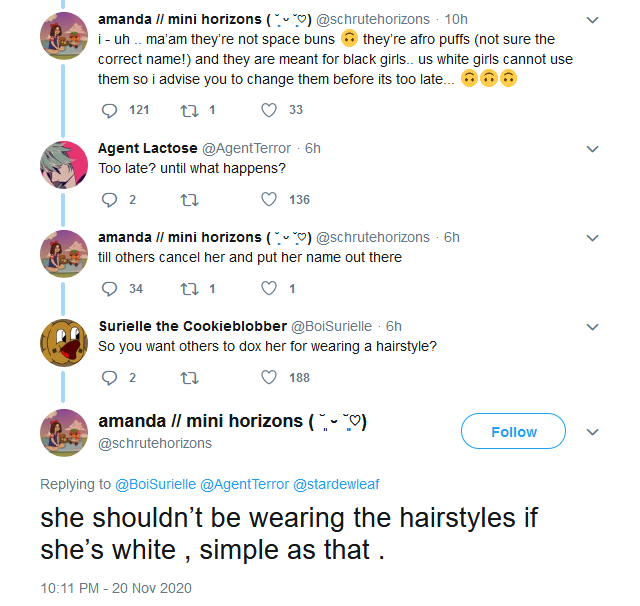Reply to Surielle the Cookieblobber's tweet
This screenshot has width=640, height=606.
coord(110,377)
